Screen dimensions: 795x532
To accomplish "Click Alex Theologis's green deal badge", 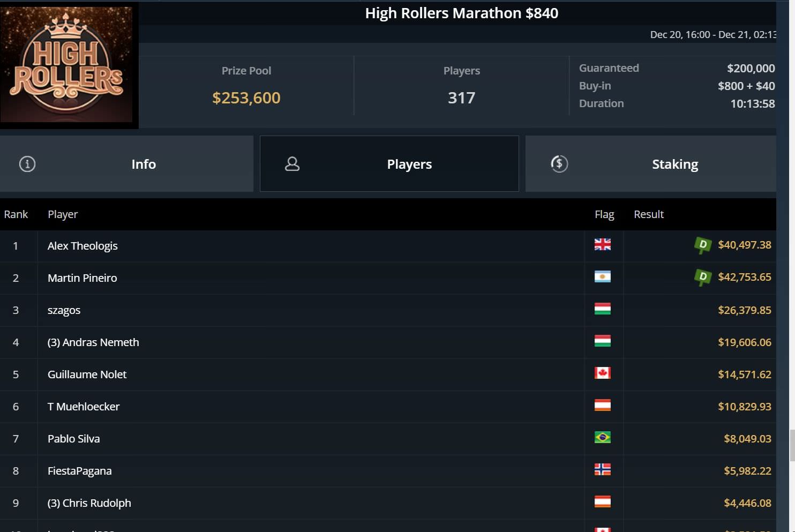I will point(702,245).
